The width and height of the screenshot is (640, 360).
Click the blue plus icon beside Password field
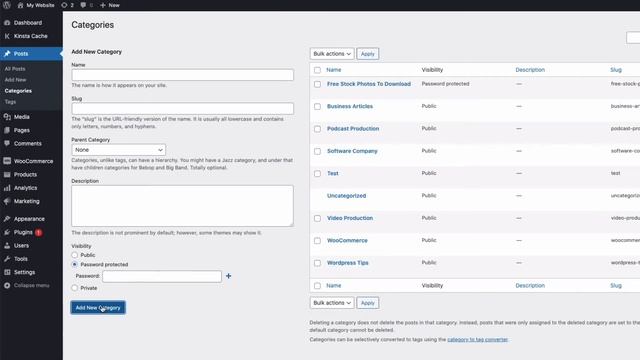229,276
